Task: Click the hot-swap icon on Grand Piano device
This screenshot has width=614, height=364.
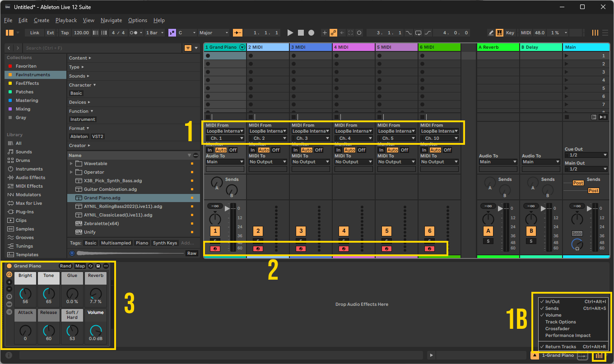Action: 91,266
